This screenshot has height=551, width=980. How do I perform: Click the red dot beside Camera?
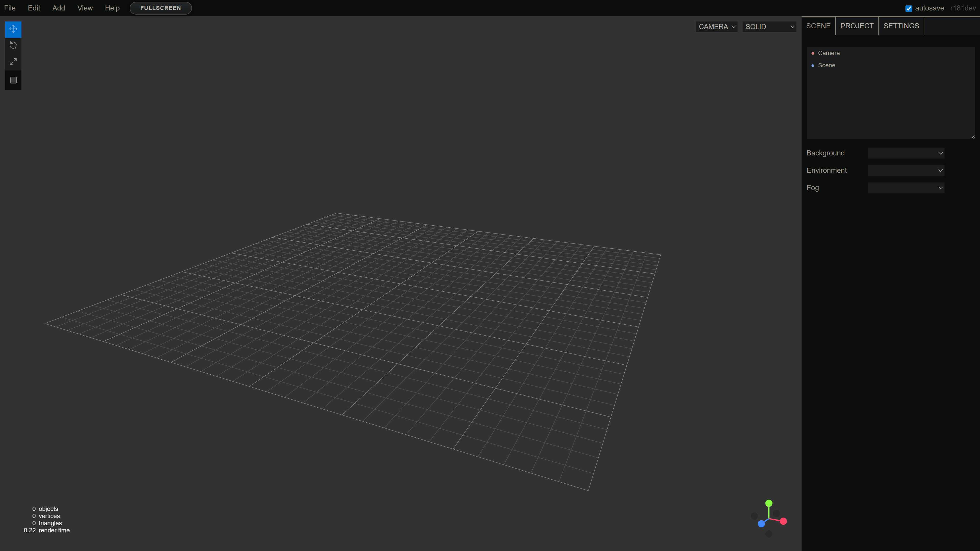point(813,53)
